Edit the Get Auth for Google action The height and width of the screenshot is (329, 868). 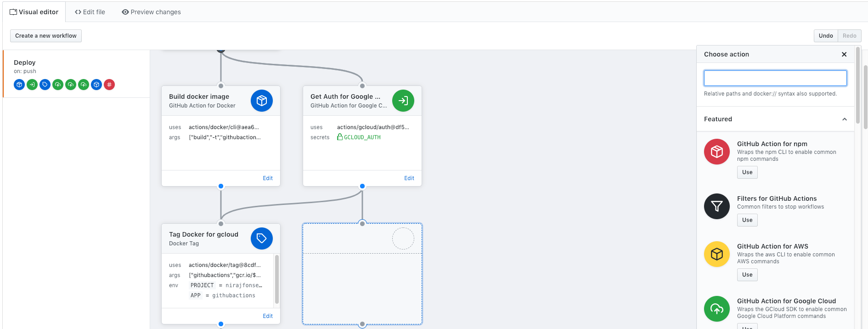point(409,178)
